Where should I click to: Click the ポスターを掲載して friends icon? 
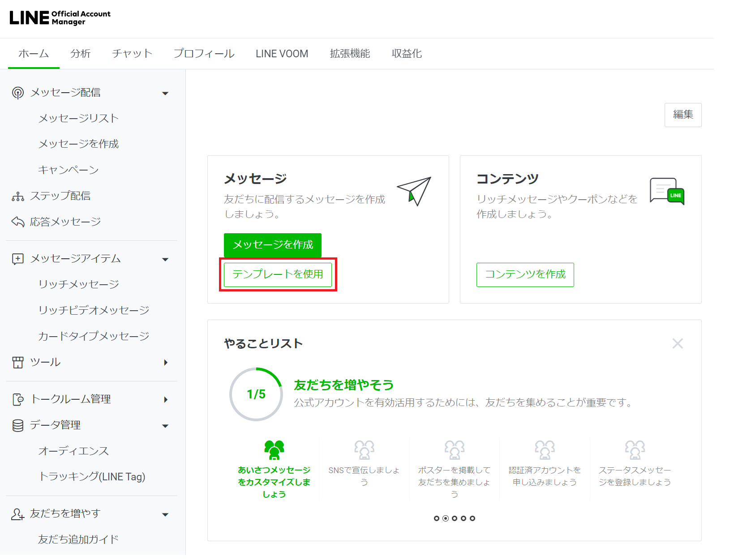(x=455, y=449)
